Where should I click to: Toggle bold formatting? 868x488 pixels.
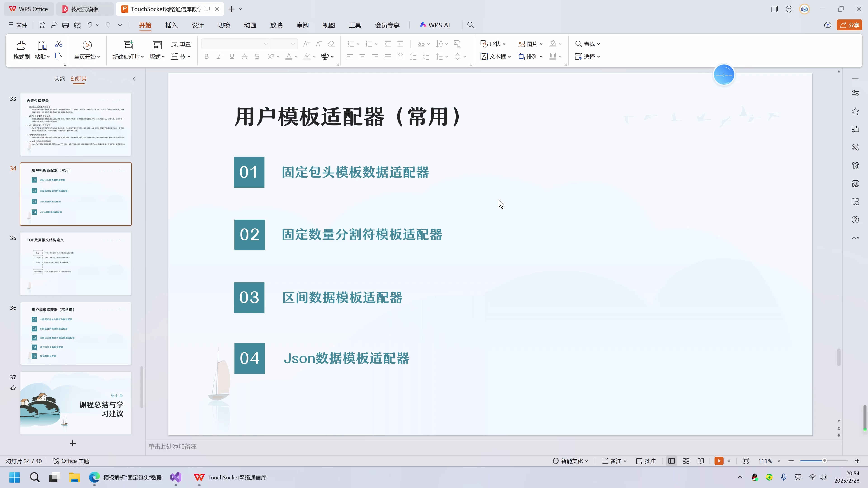click(x=206, y=56)
